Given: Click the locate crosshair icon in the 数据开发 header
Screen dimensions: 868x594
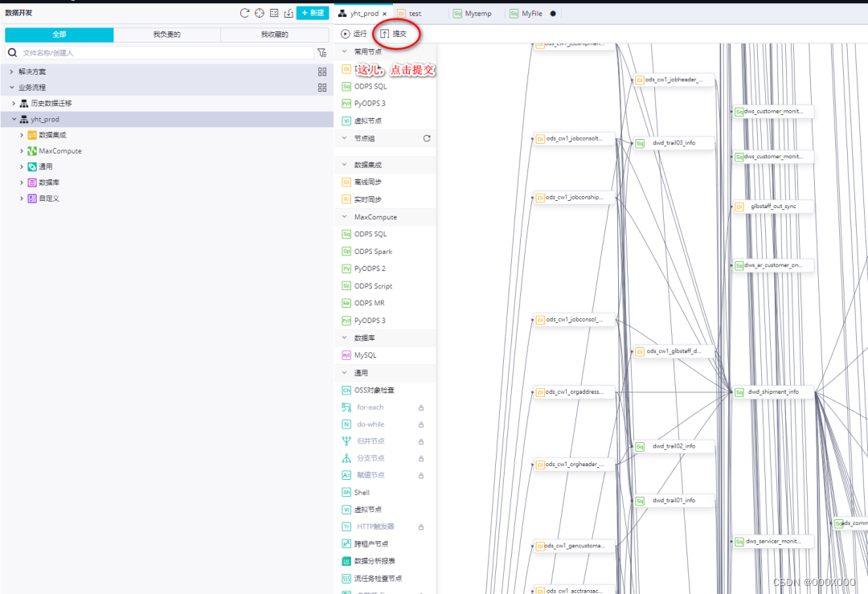Looking at the screenshot, I should tap(259, 13).
